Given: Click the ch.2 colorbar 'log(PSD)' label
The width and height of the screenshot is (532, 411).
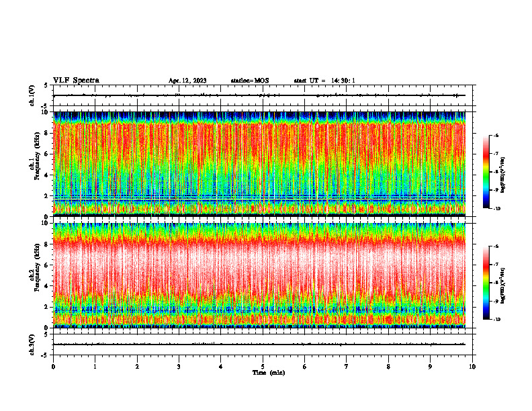Looking at the screenshot, I should pos(503,285).
